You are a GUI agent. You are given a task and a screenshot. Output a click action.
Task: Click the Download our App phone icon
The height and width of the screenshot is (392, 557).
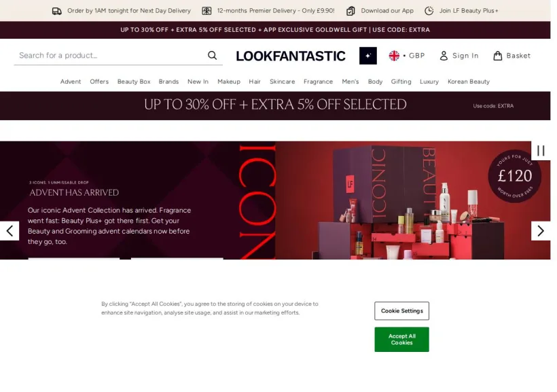[351, 11]
